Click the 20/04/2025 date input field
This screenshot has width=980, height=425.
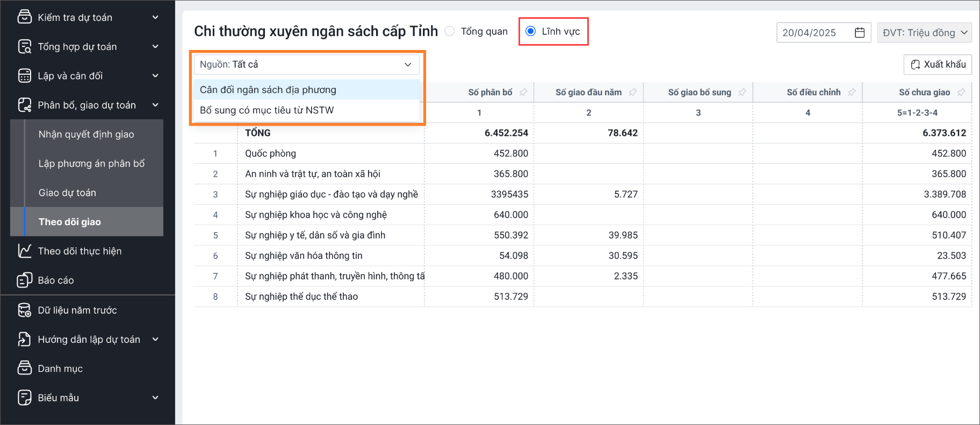[x=815, y=33]
